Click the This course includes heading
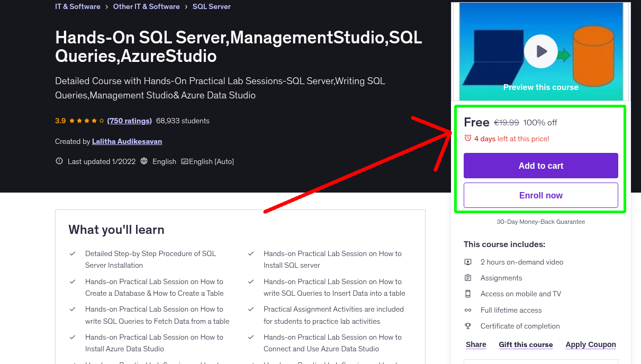This screenshot has height=364, width=641. [x=504, y=244]
